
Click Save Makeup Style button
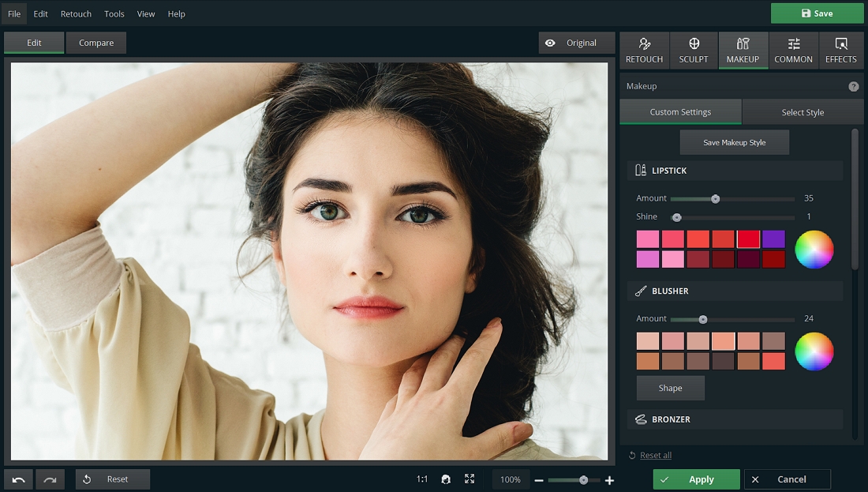735,142
